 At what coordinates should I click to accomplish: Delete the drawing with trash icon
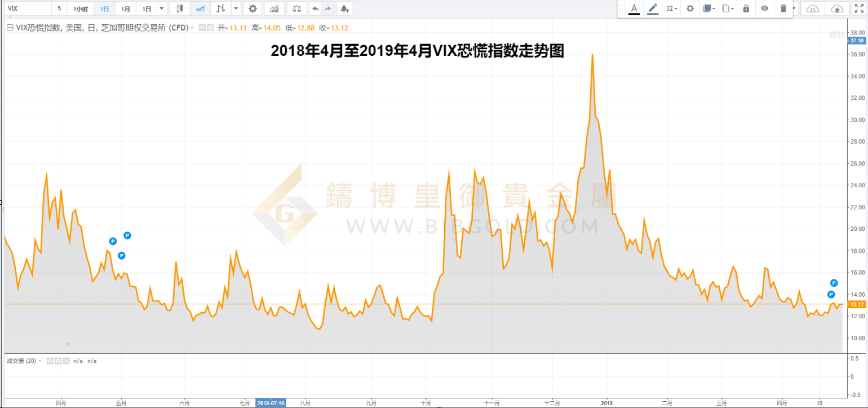tap(783, 8)
